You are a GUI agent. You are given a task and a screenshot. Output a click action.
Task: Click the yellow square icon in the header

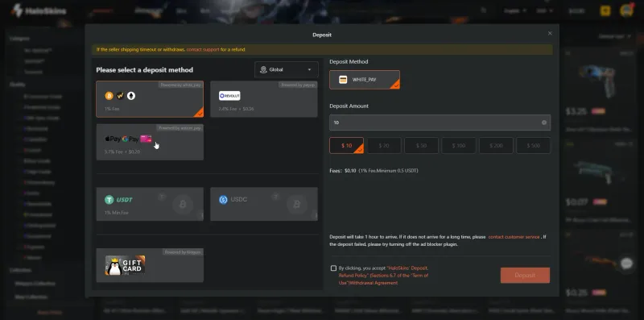[x=605, y=10]
